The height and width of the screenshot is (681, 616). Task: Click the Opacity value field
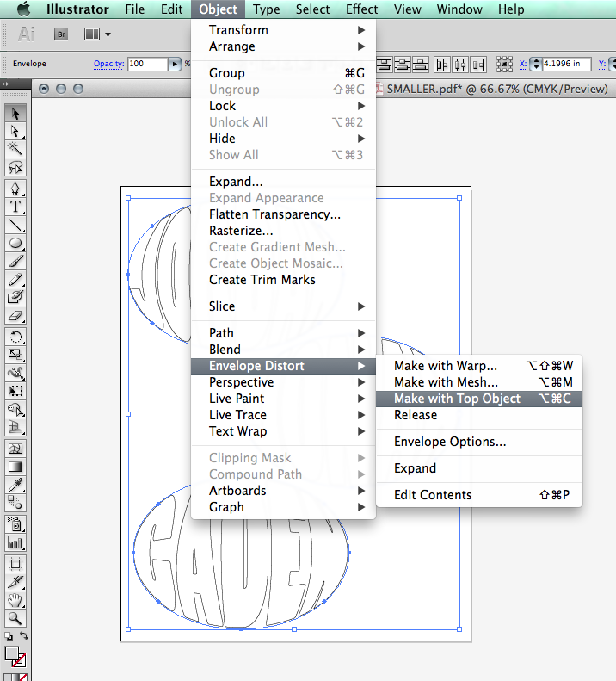[148, 64]
